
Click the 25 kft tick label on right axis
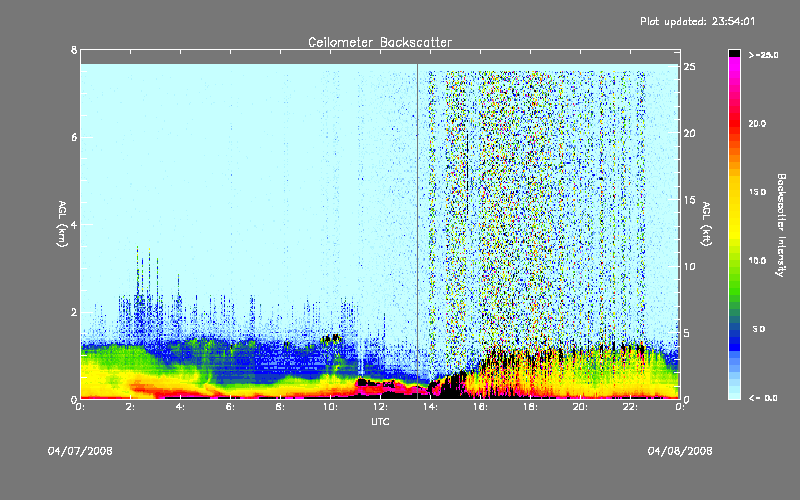point(689,67)
